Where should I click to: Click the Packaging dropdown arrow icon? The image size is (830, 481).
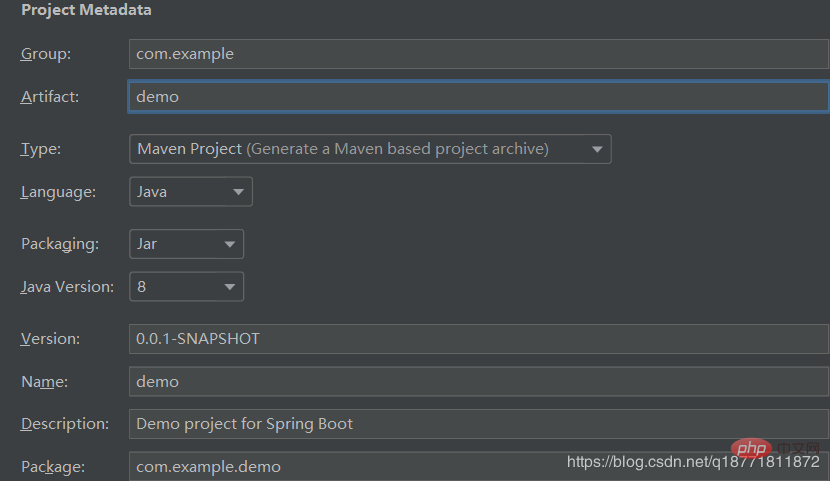pos(229,244)
